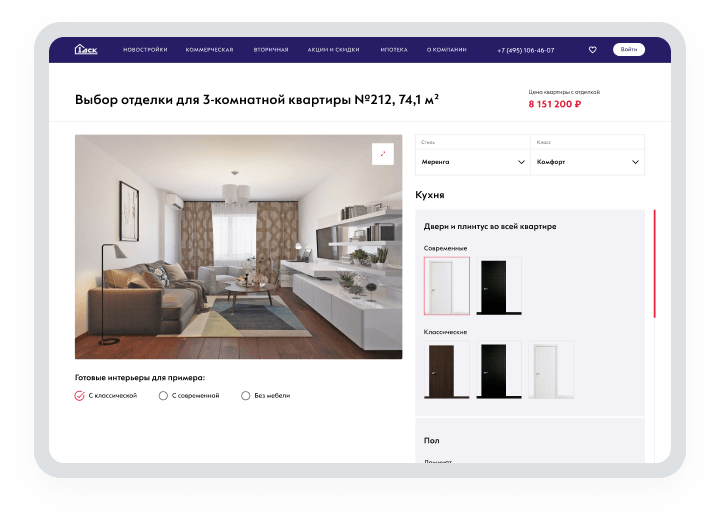Open the Стиль dropdown showing Меренга
This screenshot has height=524, width=720.
(472, 161)
